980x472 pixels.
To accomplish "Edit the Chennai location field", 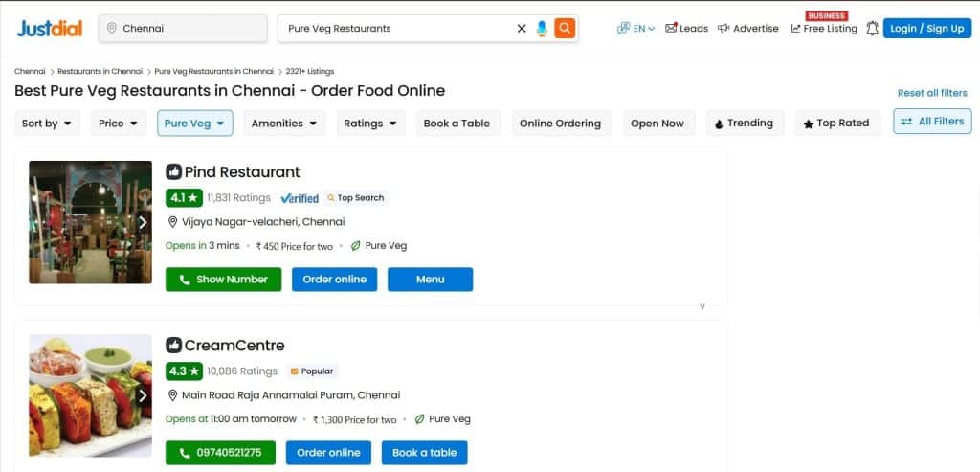I will point(183,28).
